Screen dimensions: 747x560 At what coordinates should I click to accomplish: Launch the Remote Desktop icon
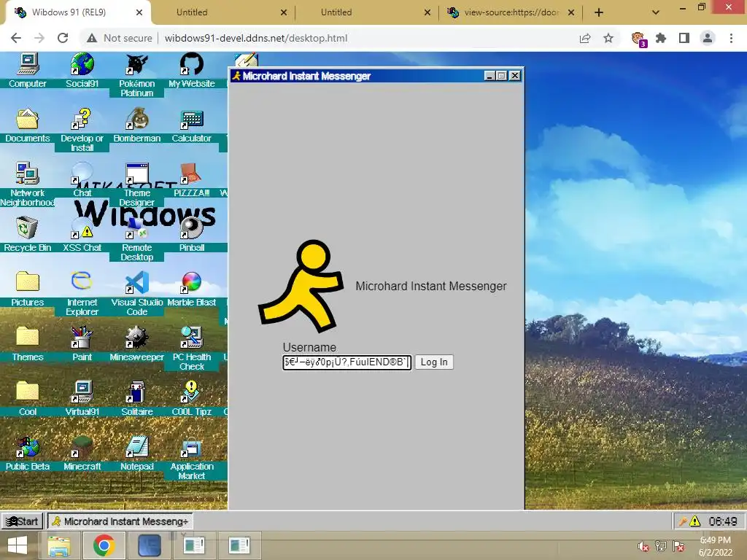click(x=136, y=227)
